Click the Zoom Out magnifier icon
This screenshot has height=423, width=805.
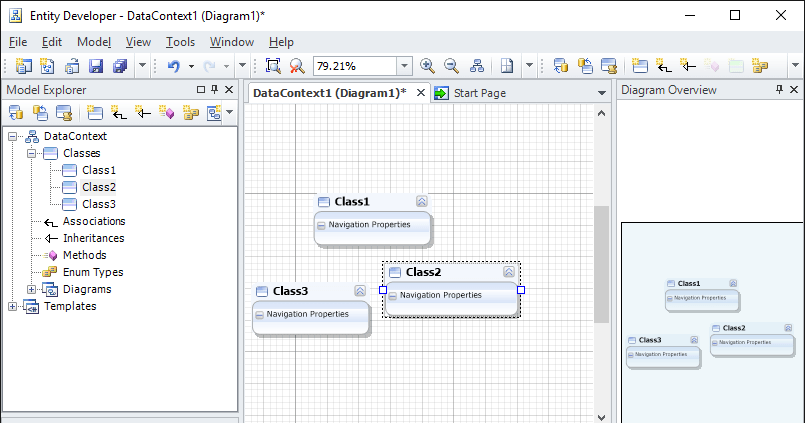pyautogui.click(x=451, y=66)
